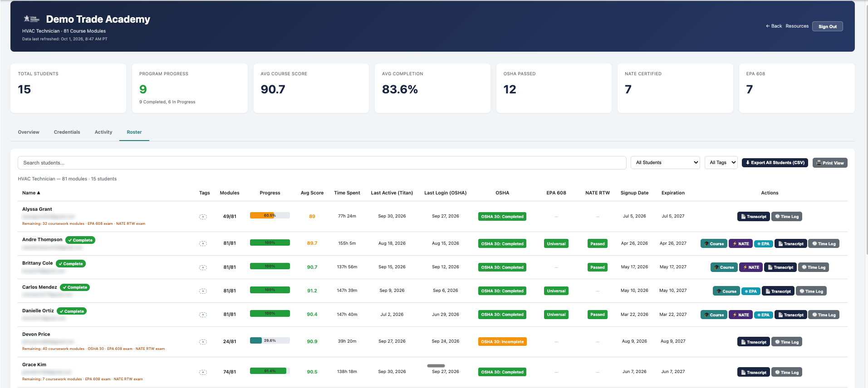This screenshot has width=868, height=388.
Task: Open the Resources link
Action: click(x=797, y=26)
